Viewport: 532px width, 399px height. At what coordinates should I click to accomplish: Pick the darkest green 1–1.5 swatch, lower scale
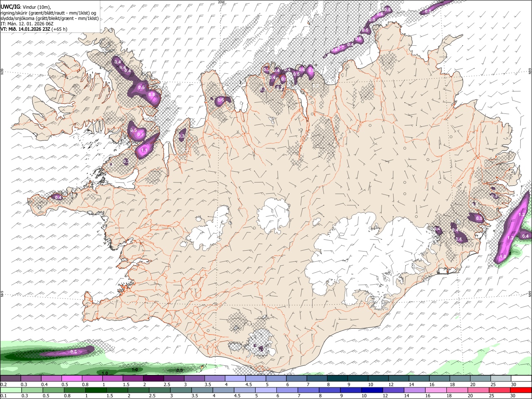(96, 390)
